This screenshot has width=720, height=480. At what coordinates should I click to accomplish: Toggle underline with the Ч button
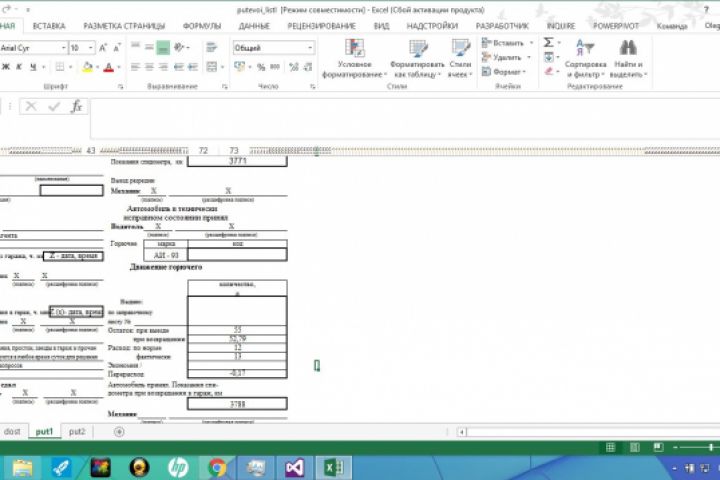[x=33, y=67]
